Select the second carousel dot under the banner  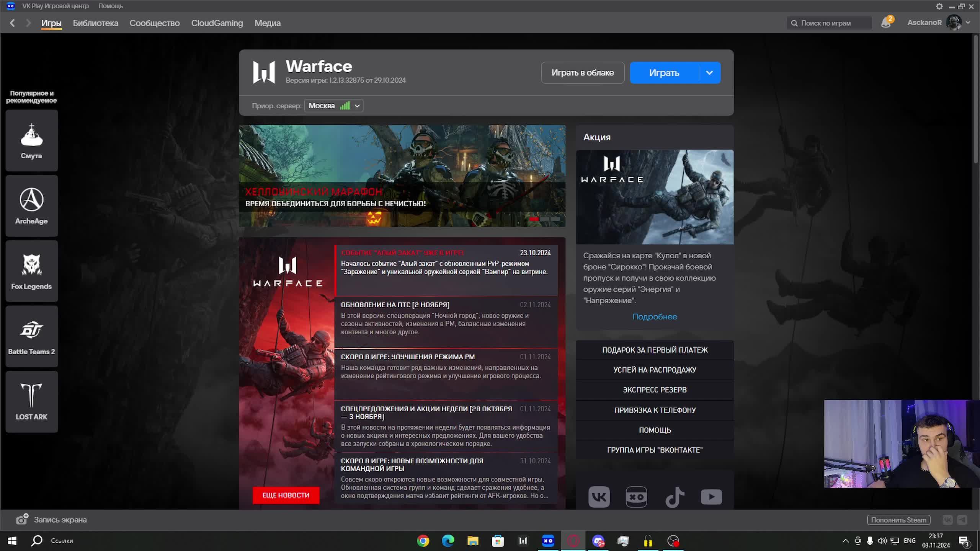(544, 218)
